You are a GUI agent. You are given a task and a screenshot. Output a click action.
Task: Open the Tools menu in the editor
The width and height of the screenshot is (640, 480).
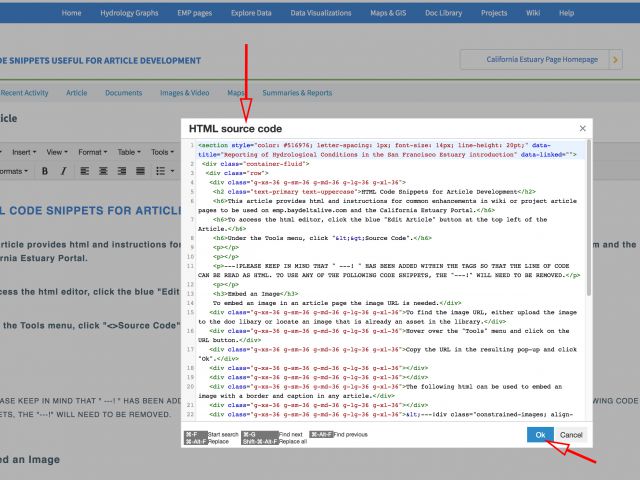point(162,152)
